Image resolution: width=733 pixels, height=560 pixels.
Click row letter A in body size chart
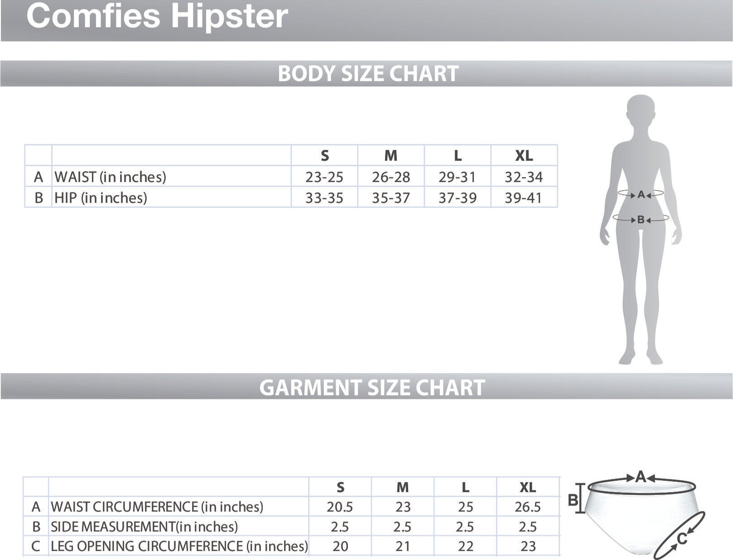coord(39,177)
